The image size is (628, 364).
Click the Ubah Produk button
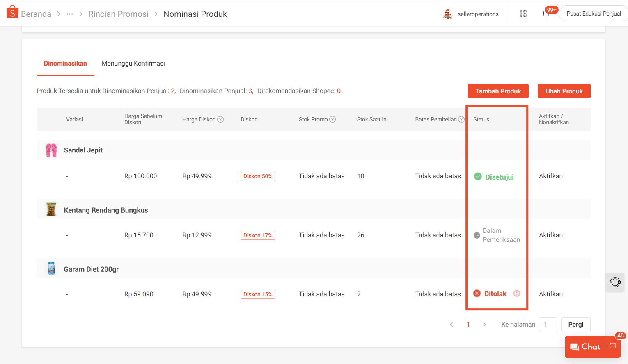click(564, 91)
